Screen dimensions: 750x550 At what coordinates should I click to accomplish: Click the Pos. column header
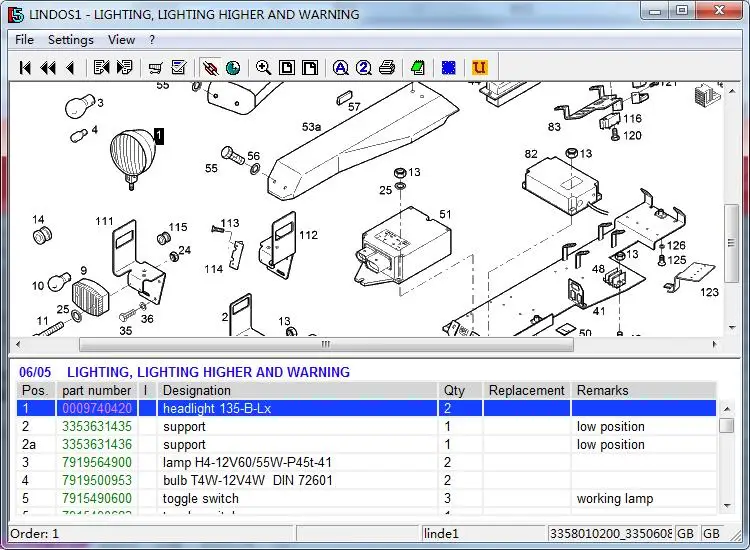36,390
